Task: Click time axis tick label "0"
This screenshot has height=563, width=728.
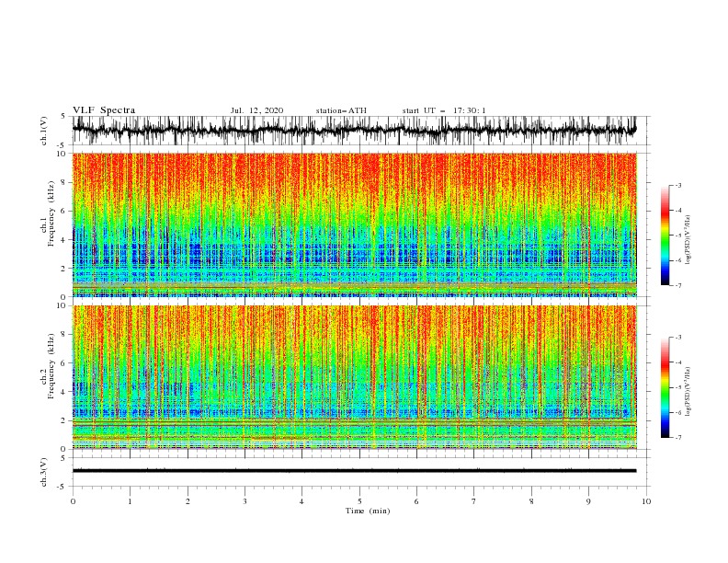Action: 73,501
